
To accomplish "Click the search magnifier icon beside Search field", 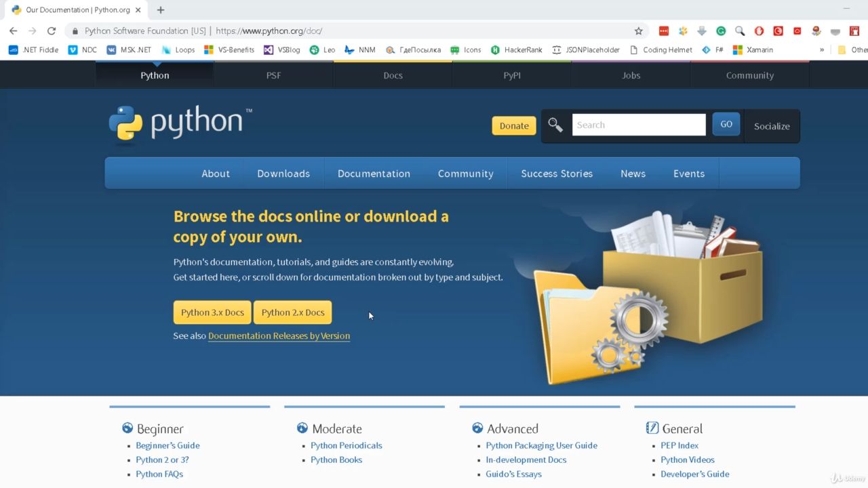I will (555, 125).
